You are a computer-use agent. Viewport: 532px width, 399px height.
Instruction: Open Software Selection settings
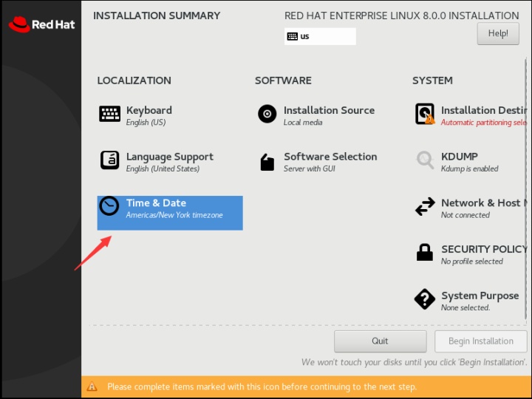[330, 157]
